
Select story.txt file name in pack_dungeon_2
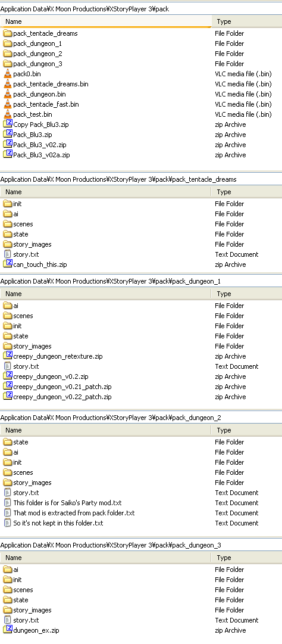26,493
